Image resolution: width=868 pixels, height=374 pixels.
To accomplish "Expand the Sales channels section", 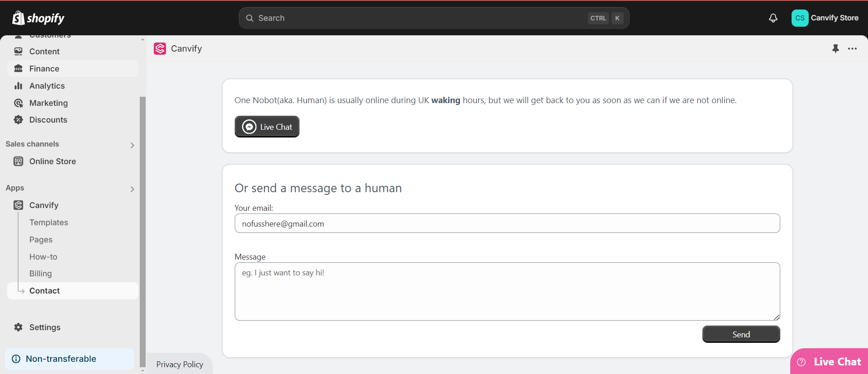I will pos(132,145).
